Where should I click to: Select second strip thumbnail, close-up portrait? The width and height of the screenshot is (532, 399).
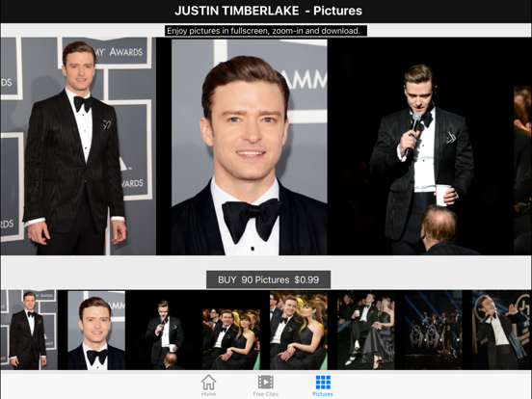click(x=96, y=330)
